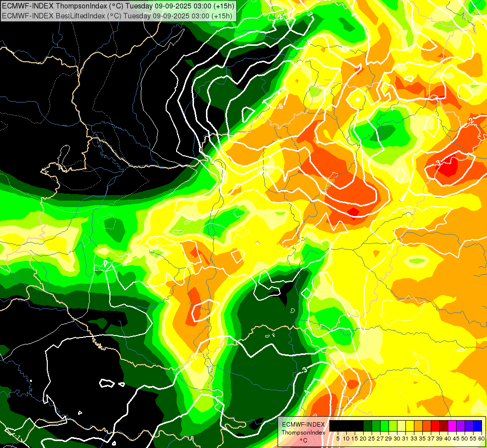This screenshot has width=487, height=448.
Task: Click the legend value '20'
Action: [364, 439]
